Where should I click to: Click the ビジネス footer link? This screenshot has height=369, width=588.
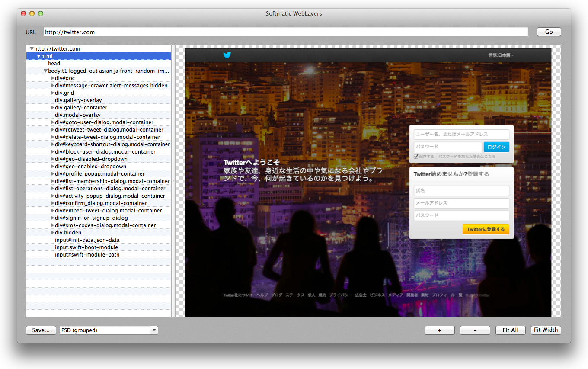pyautogui.click(x=377, y=295)
